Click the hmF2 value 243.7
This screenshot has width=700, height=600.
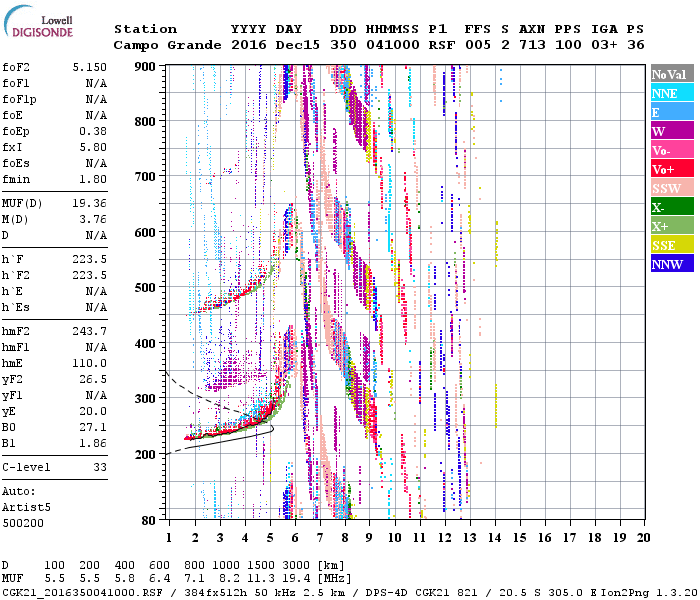pyautogui.click(x=90, y=331)
